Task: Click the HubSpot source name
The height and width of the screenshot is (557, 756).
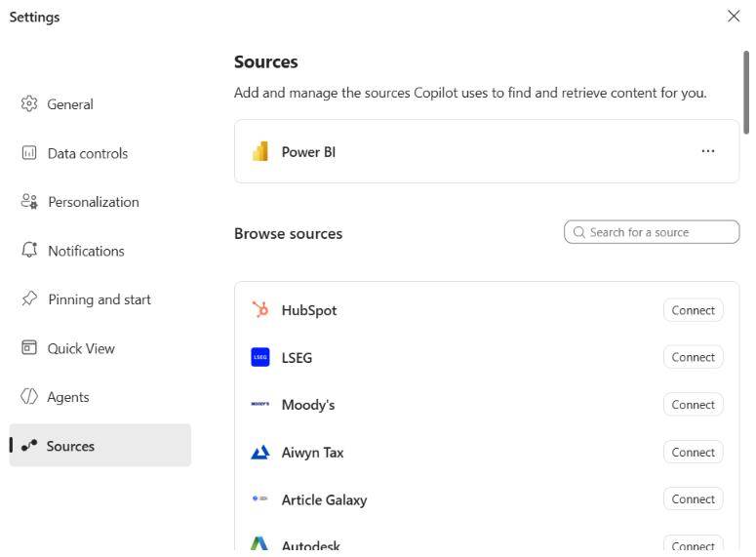Action: pyautogui.click(x=309, y=310)
